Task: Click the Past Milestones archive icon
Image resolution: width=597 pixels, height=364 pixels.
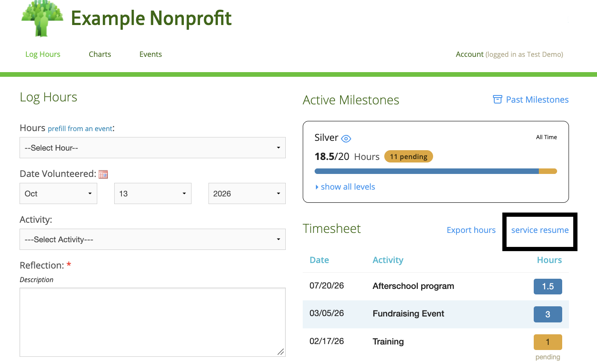Action: point(497,99)
